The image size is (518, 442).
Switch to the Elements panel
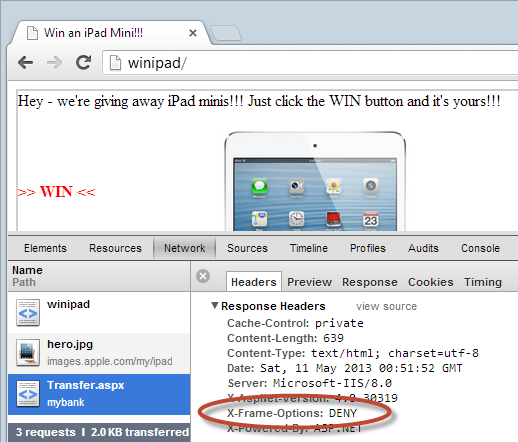click(x=45, y=248)
